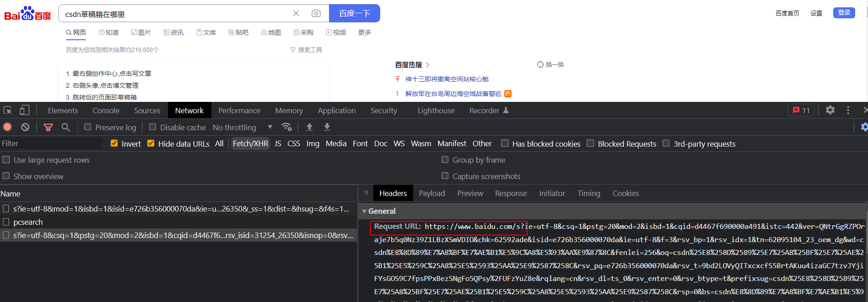868x302 pixels.
Task: Toggle device toolbar icon
Action: [x=24, y=111]
